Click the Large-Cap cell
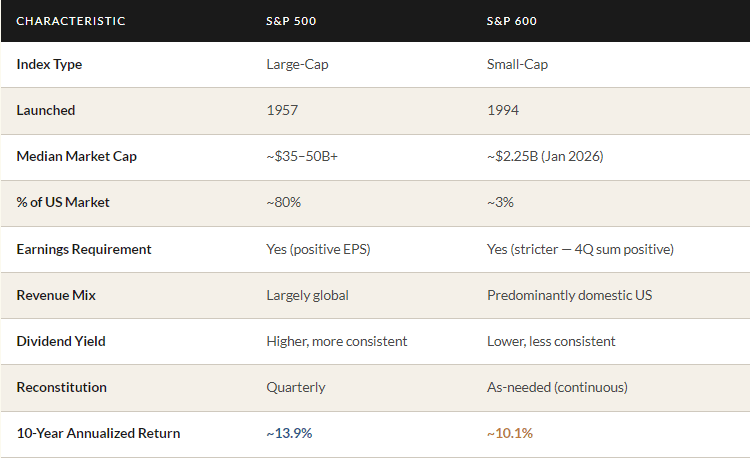 tap(297, 64)
